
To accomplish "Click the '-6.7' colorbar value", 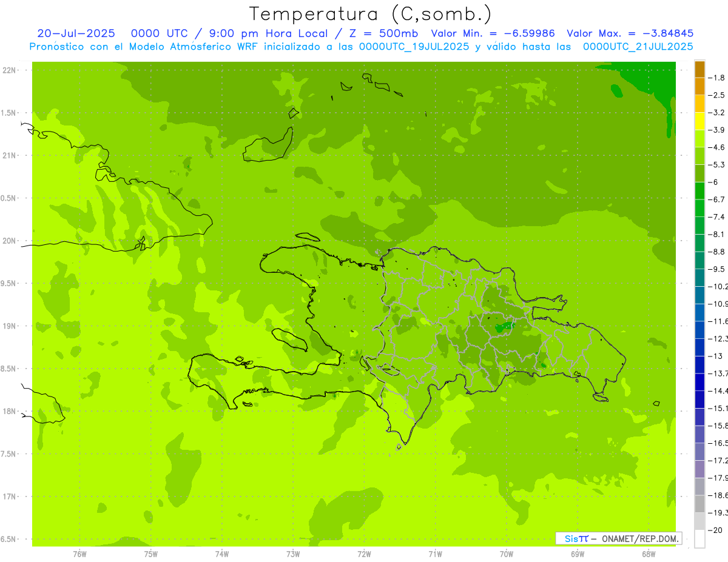I will [716, 199].
